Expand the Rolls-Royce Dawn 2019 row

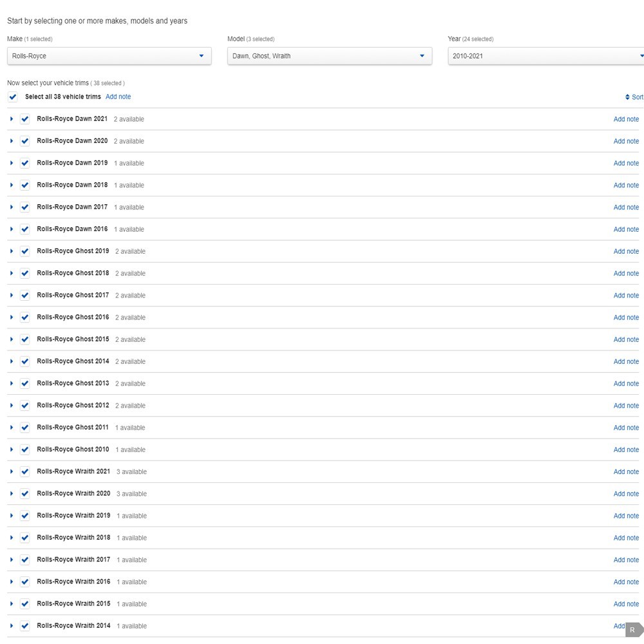12,163
